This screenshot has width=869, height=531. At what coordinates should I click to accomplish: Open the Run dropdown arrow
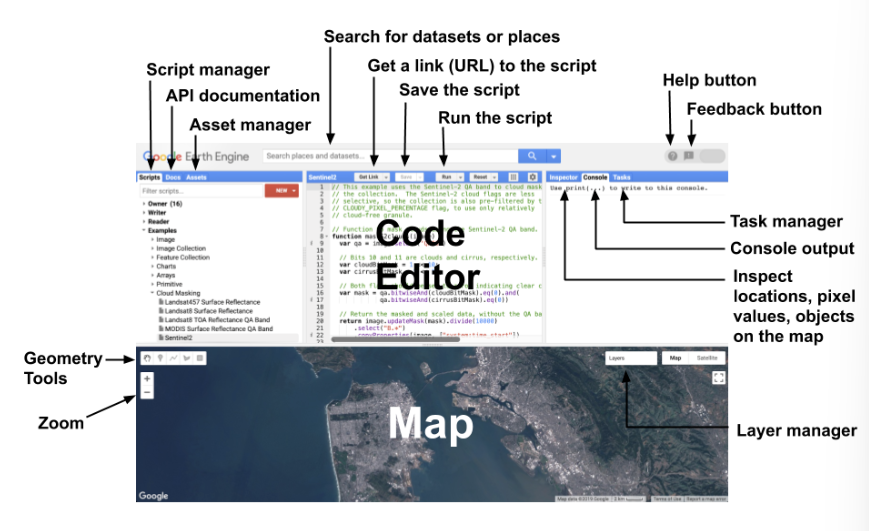[460, 177]
